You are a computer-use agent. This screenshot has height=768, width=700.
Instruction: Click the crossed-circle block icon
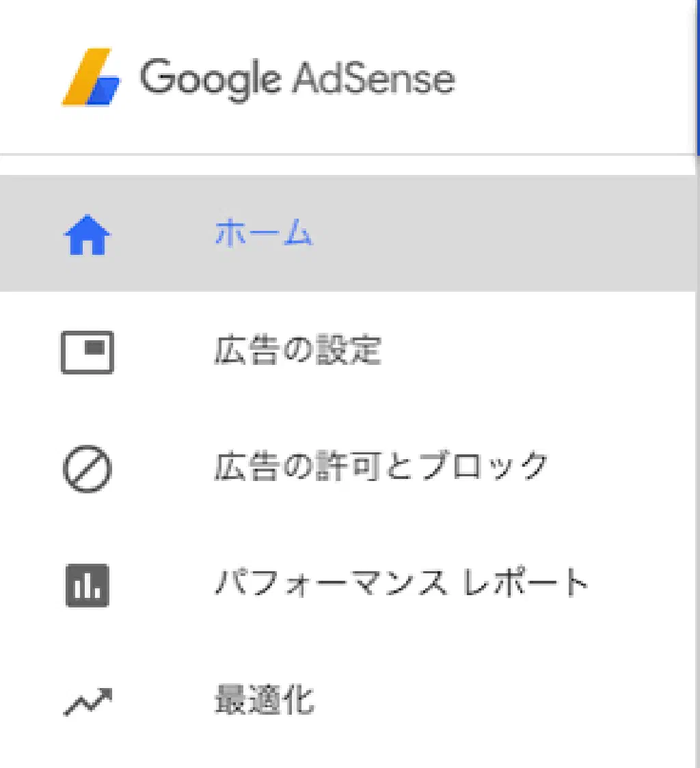coord(87,469)
